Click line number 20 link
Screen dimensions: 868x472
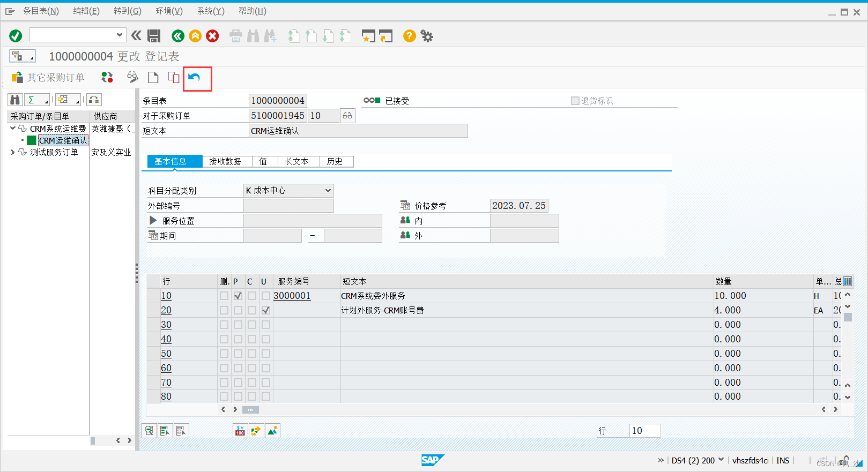(166, 310)
